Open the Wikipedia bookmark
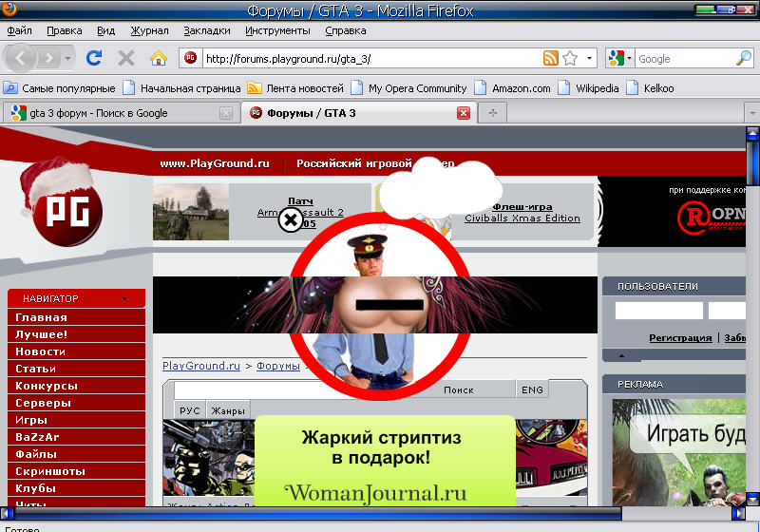The height and width of the screenshot is (532, 760). tap(588, 88)
